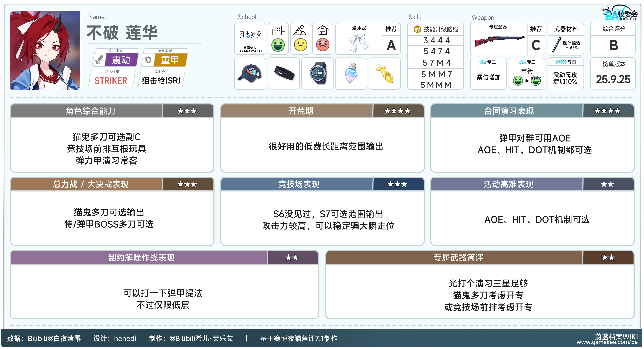Click the crystal potion bottle icon
This screenshot has width=644, height=349.
351,73
